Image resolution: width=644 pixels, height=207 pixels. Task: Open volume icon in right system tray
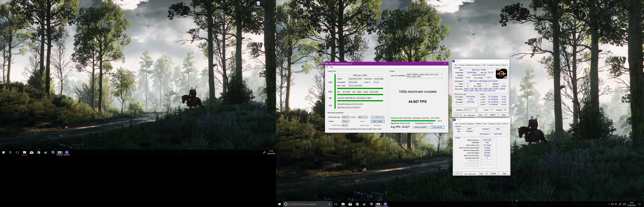(616, 204)
